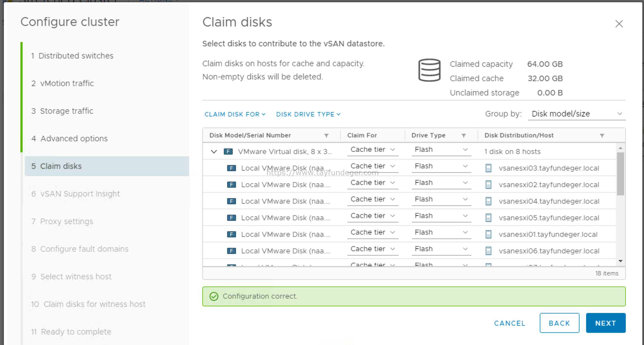Screen dimensions: 644x345
Task: Click flash disk icon in vsanesxi06 row
Action: pos(231,251)
